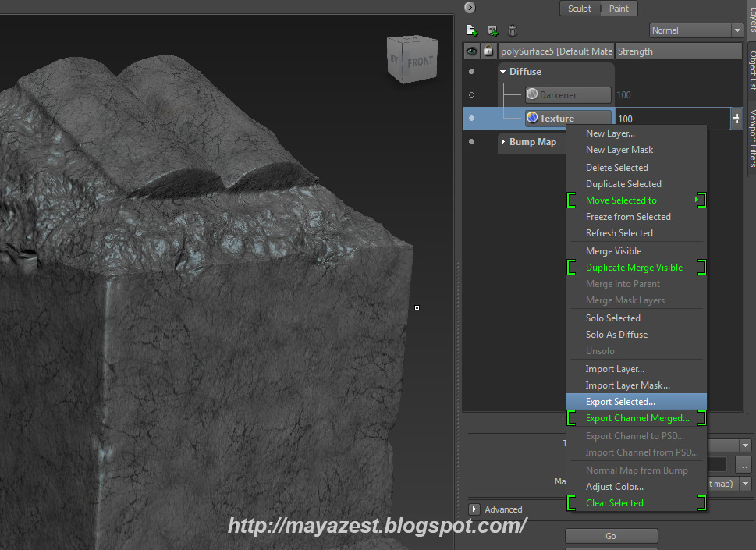The image size is (756, 550).
Task: Lock the polySurface5 layer
Action: [x=488, y=50]
